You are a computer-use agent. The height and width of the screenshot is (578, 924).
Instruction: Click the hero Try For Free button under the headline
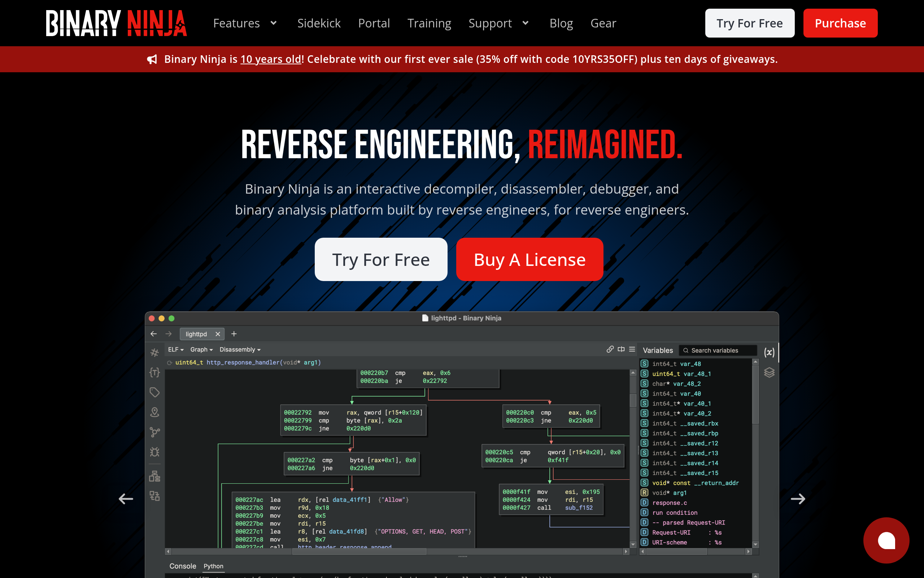tap(381, 260)
